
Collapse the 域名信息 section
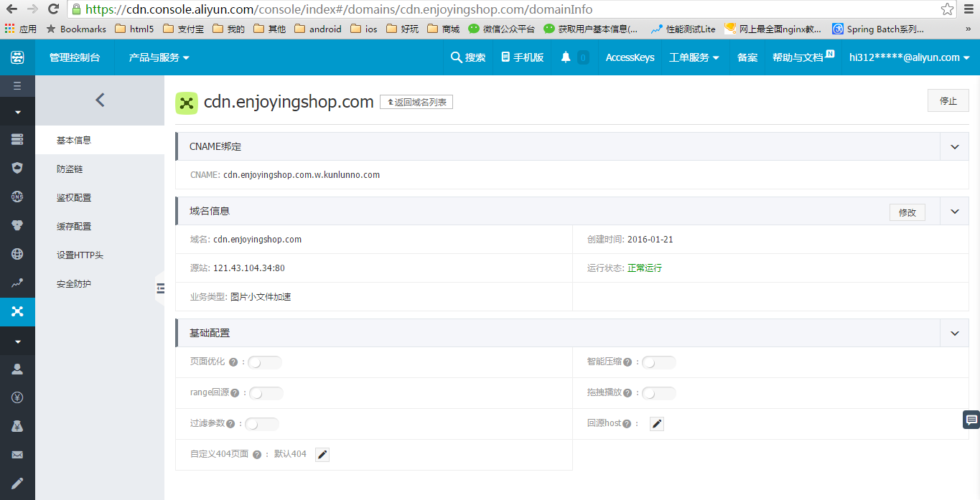coord(954,211)
